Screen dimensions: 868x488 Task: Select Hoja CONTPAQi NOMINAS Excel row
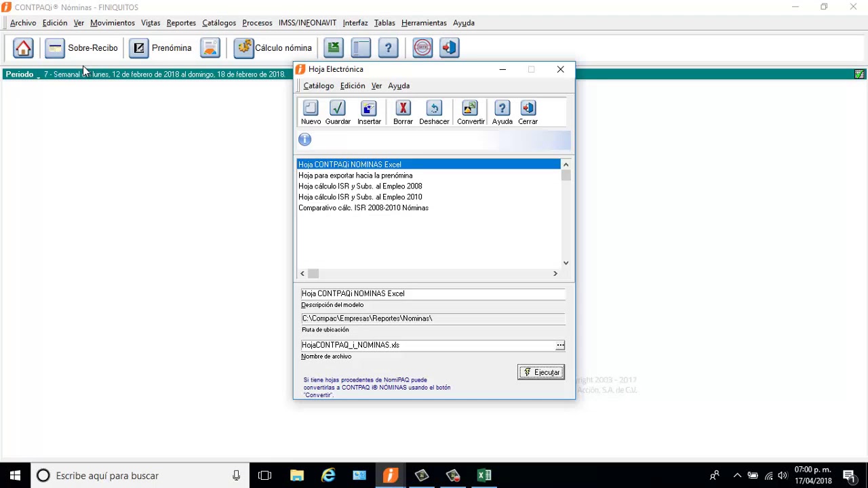[429, 165]
